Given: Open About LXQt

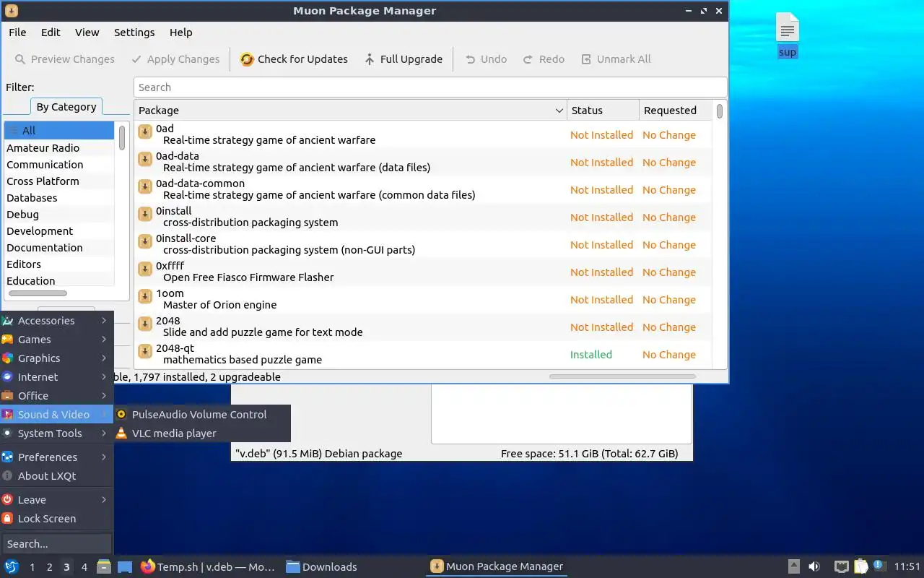Looking at the screenshot, I should point(56,476).
